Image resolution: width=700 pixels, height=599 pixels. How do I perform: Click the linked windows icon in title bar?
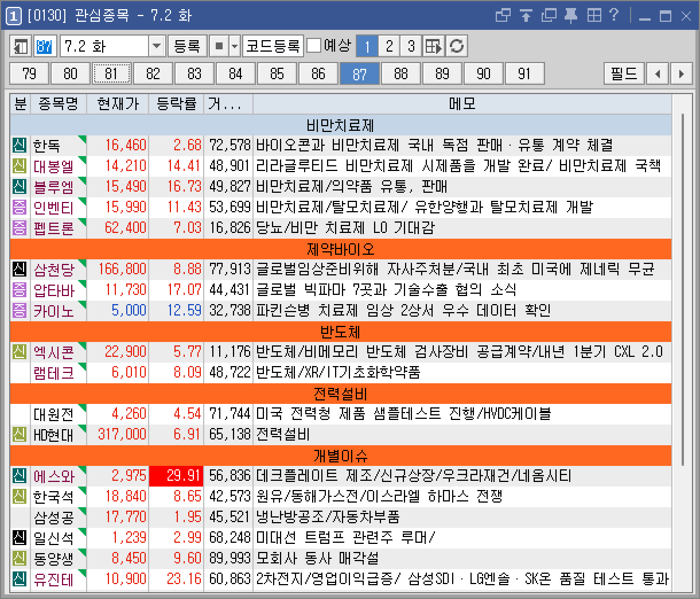pos(503,15)
